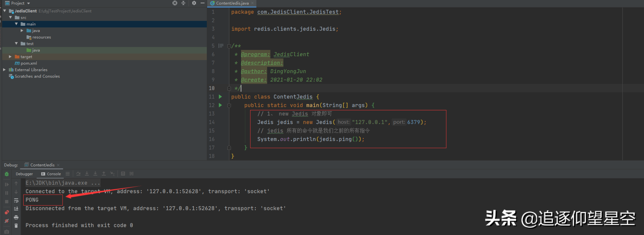Screen dimensions: 644x235
Task: Close the ContentJedis.java editor tab
Action: 253,3
